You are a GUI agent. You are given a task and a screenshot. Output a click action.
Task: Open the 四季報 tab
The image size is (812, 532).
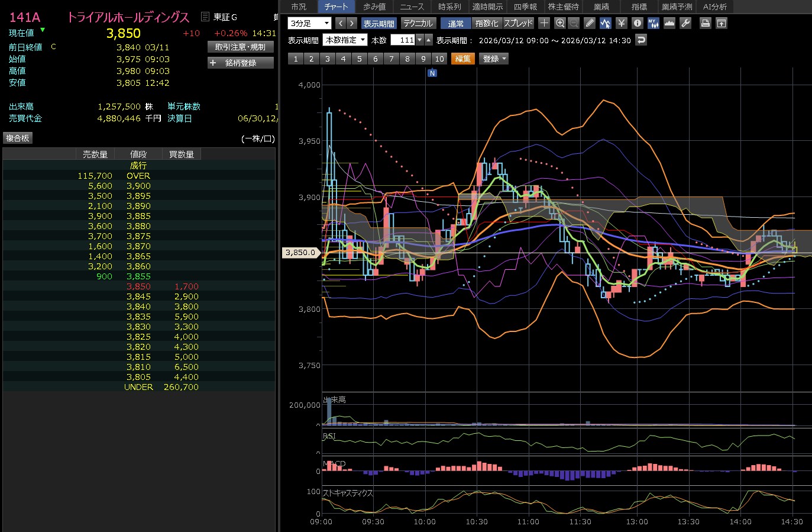525,7
